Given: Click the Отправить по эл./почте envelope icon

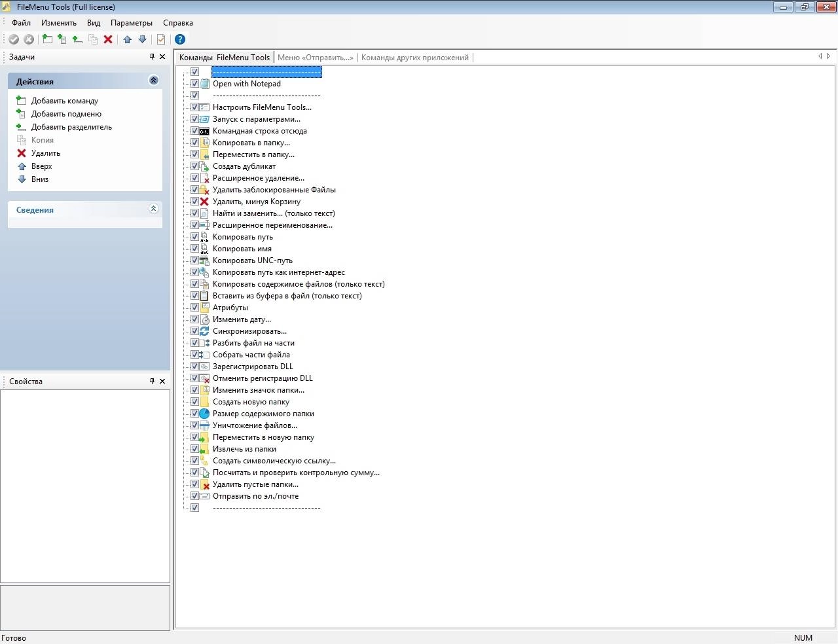Looking at the screenshot, I should pyautogui.click(x=204, y=496).
